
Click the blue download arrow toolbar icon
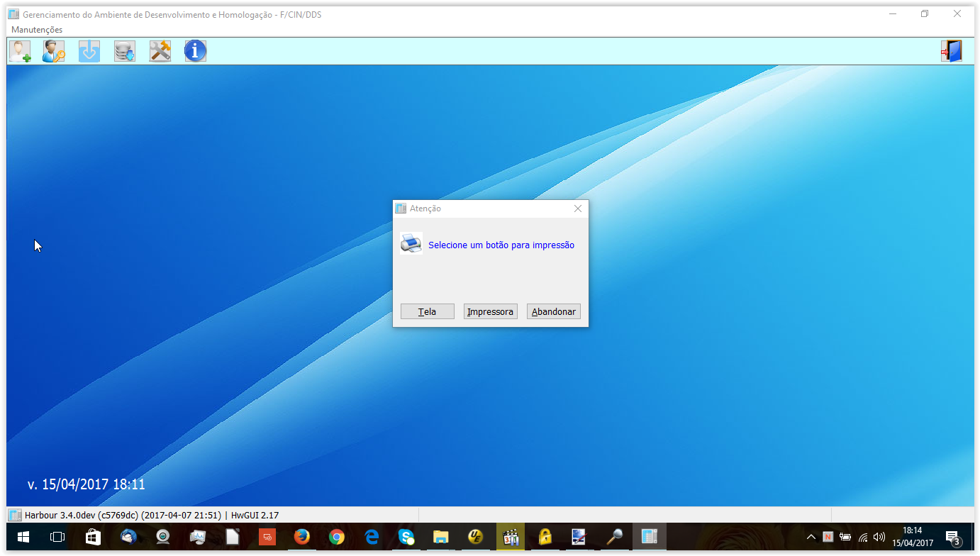coord(89,51)
